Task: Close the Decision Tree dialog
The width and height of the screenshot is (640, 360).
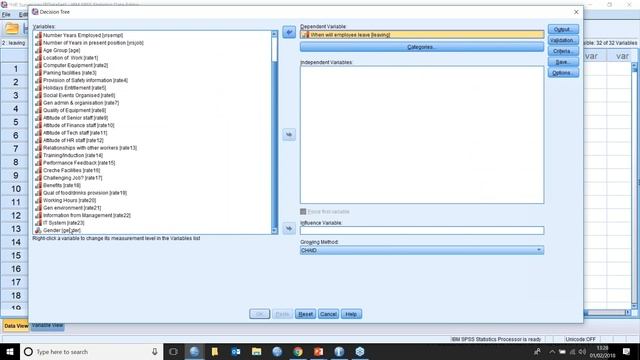Action: pyautogui.click(x=576, y=12)
